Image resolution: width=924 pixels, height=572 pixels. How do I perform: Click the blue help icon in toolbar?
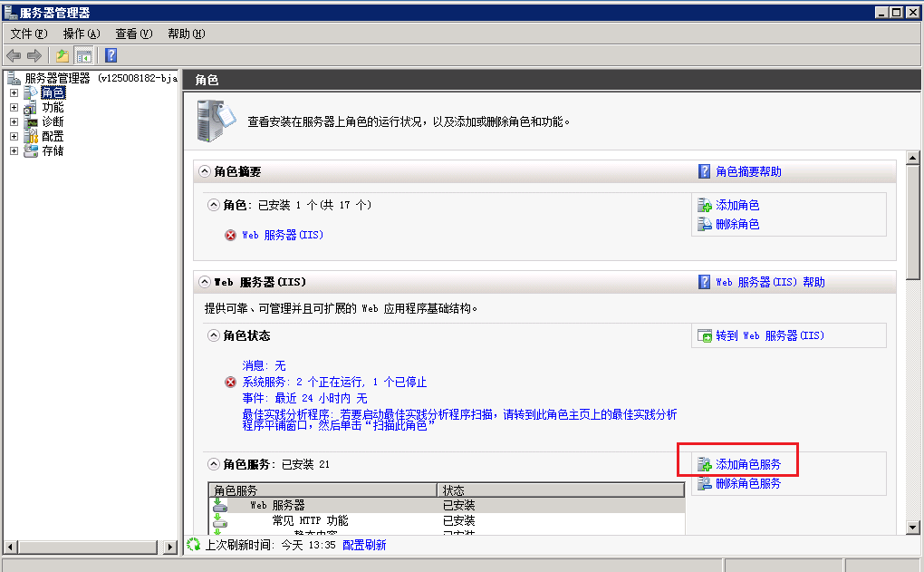click(111, 55)
